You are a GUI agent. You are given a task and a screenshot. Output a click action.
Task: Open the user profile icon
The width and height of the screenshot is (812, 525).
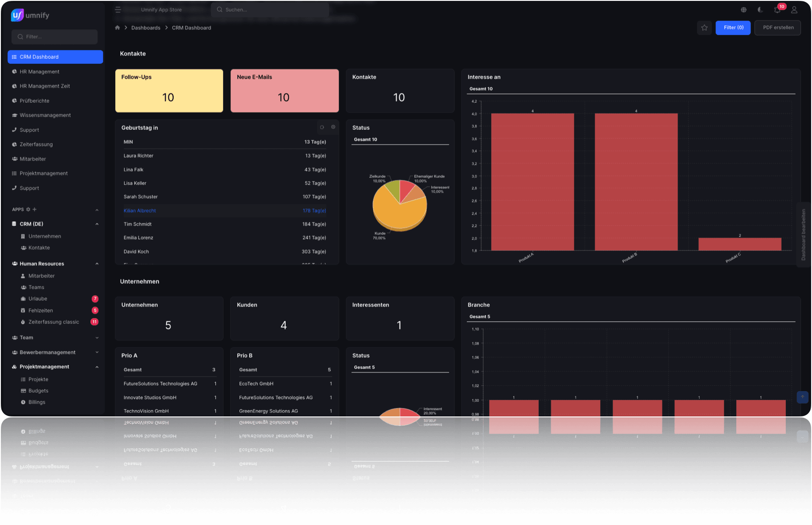[x=794, y=10]
